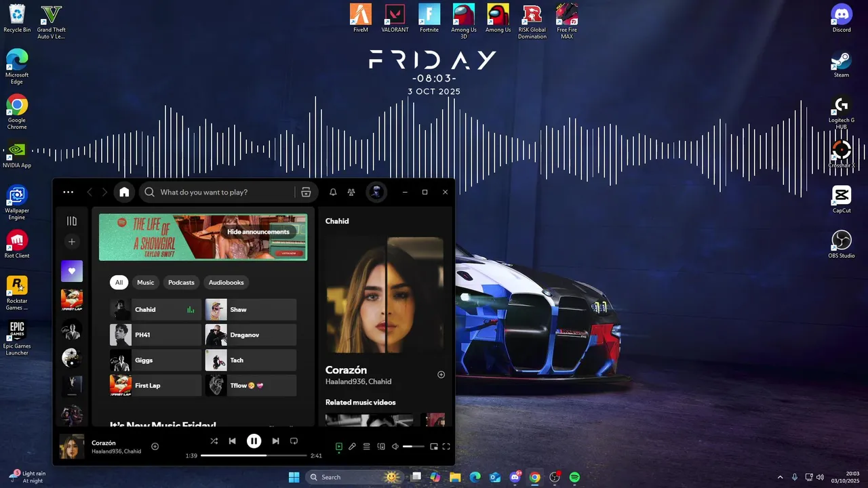Go to Spotify Home
This screenshot has width=868, height=488.
pyautogui.click(x=124, y=192)
